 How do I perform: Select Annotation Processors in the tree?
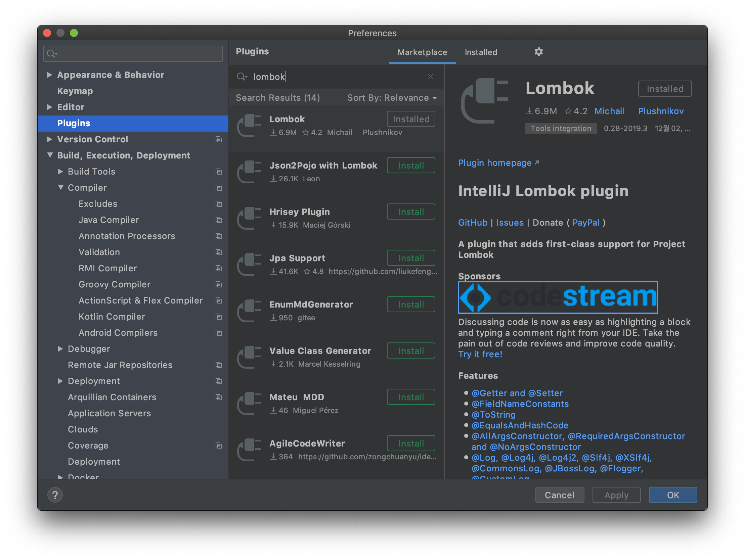point(127,236)
